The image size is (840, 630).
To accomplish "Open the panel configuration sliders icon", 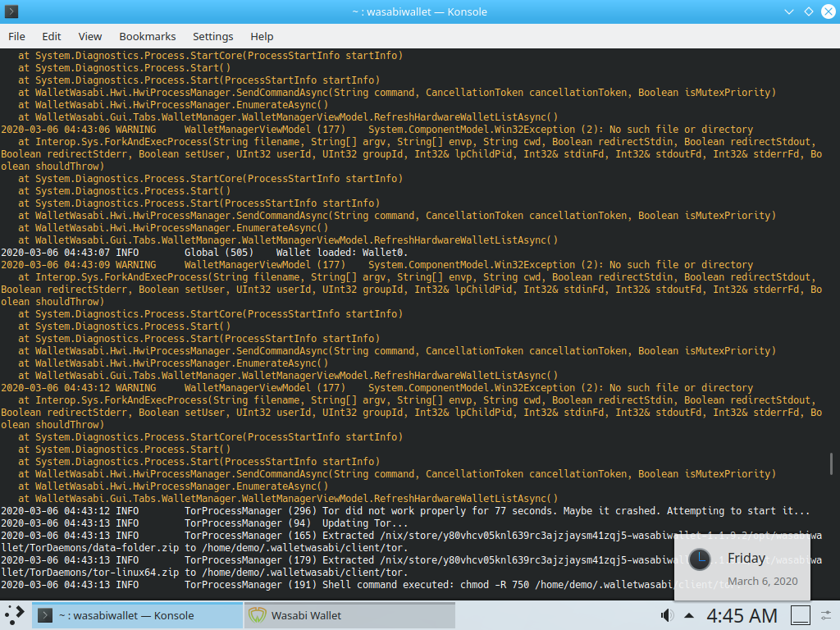I will click(x=827, y=615).
